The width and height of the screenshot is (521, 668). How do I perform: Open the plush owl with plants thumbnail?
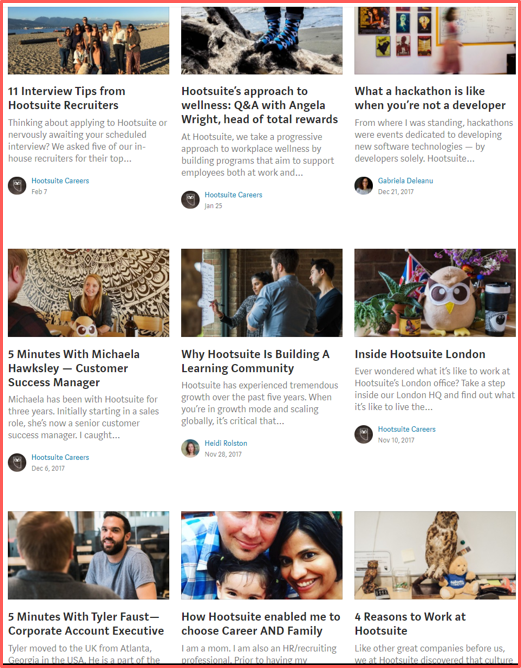click(435, 293)
